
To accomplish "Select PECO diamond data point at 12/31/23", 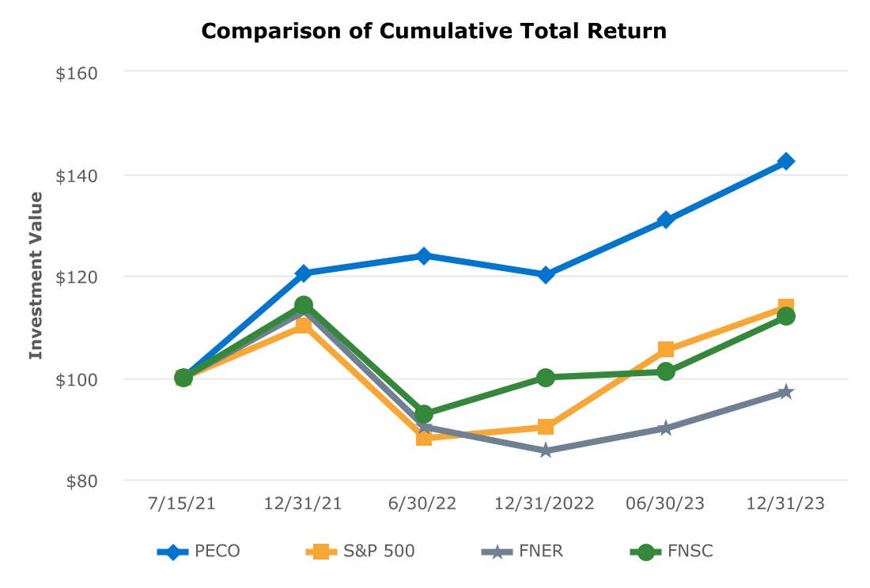I will tap(786, 161).
